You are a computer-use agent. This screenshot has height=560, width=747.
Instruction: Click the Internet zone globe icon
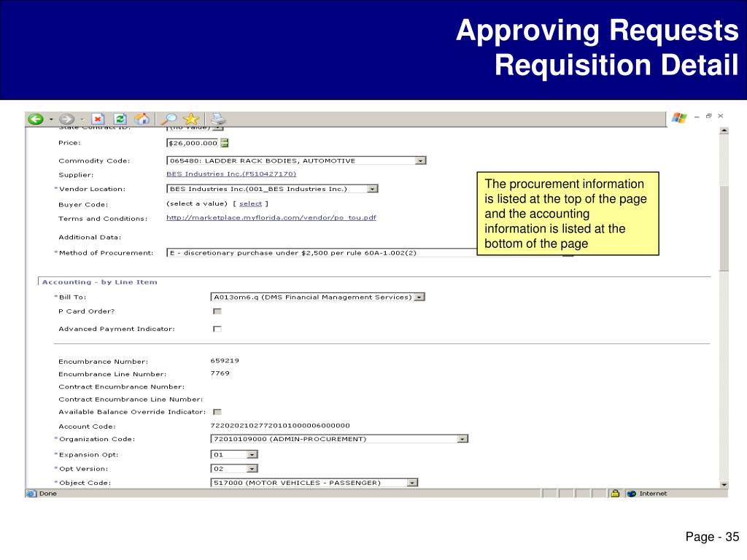tap(632, 494)
